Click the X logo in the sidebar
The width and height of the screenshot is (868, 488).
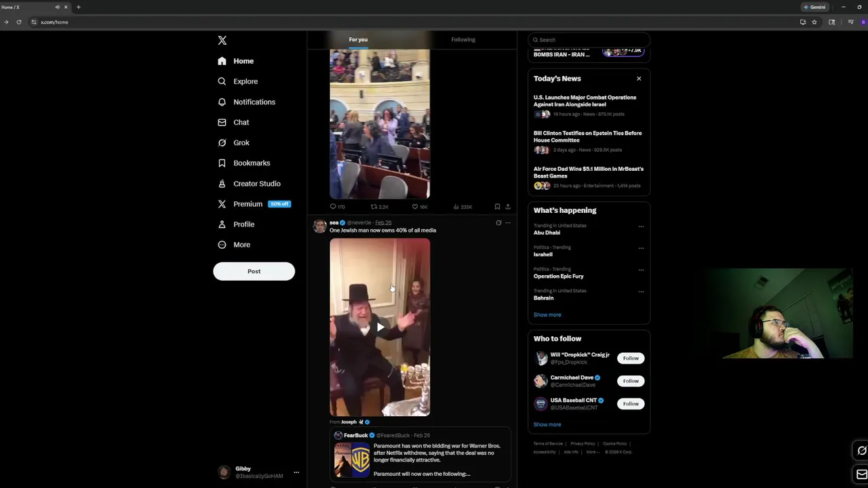click(222, 41)
